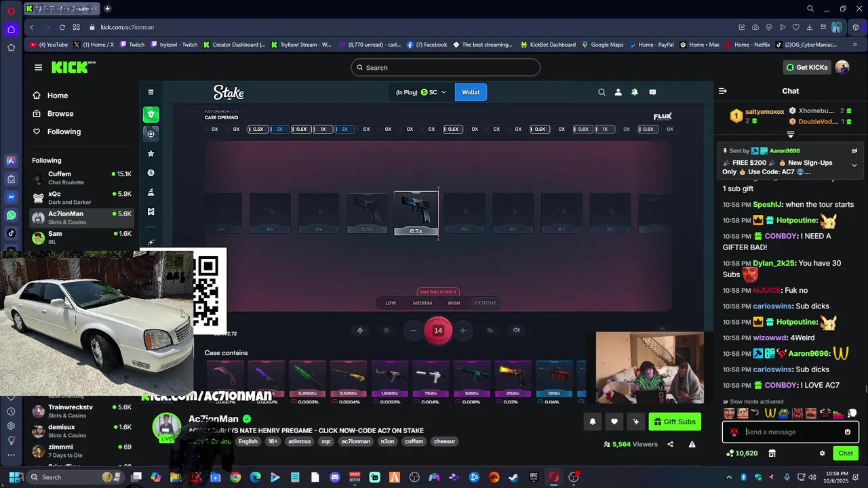
Task: Open the emoji picker in chat input
Action: coord(847,432)
